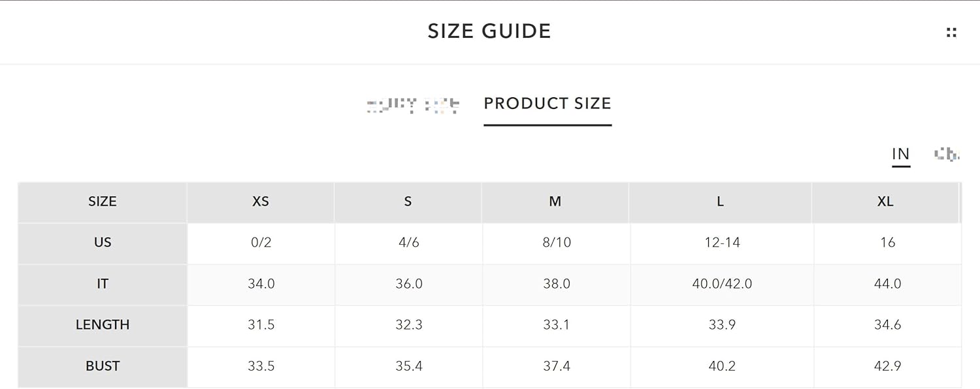The height and width of the screenshot is (389, 980).
Task: Click the S size column header
Action: click(408, 202)
